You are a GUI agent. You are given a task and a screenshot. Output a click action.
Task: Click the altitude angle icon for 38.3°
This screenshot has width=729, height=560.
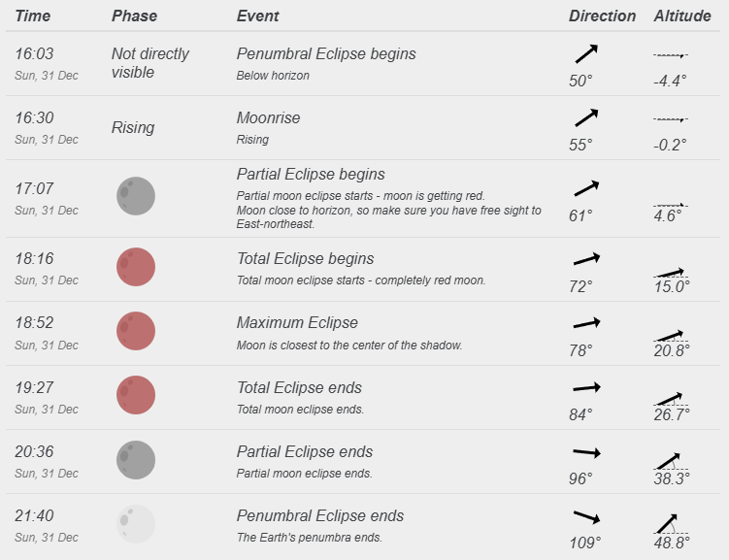[671, 461]
